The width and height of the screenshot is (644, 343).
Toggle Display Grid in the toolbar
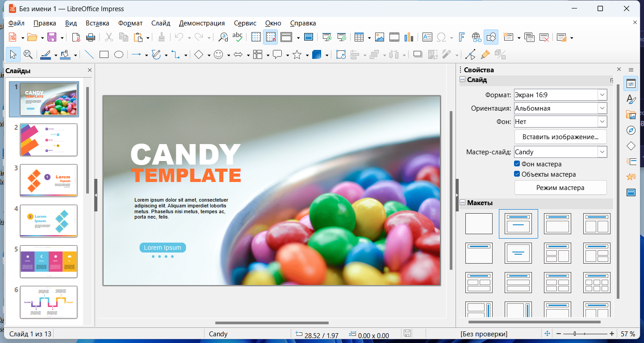256,37
